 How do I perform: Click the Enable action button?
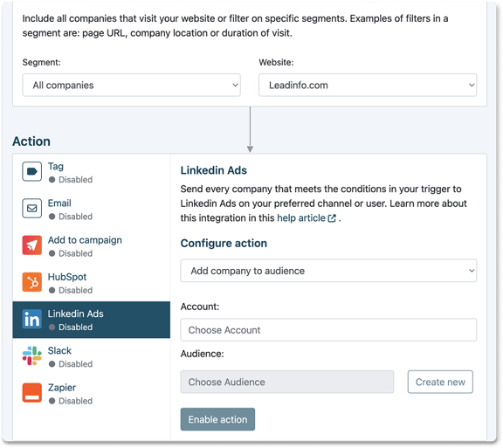coord(217,419)
